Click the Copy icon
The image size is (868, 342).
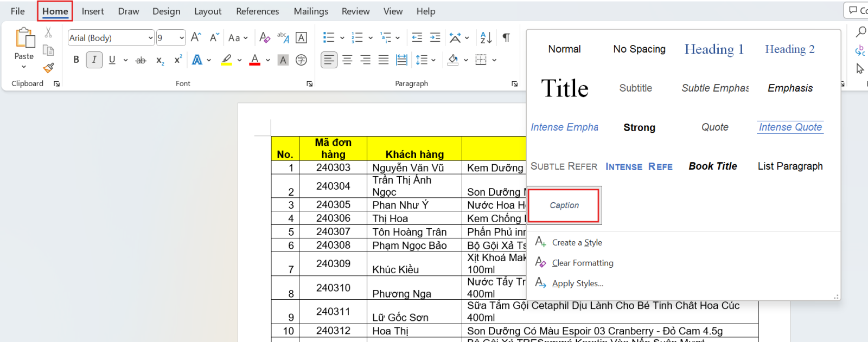(48, 50)
